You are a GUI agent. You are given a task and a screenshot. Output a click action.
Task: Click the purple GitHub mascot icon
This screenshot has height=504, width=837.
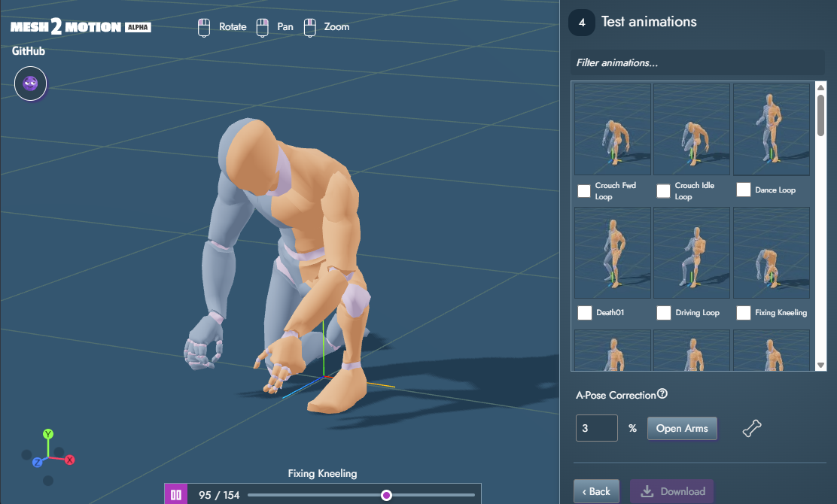[30, 83]
